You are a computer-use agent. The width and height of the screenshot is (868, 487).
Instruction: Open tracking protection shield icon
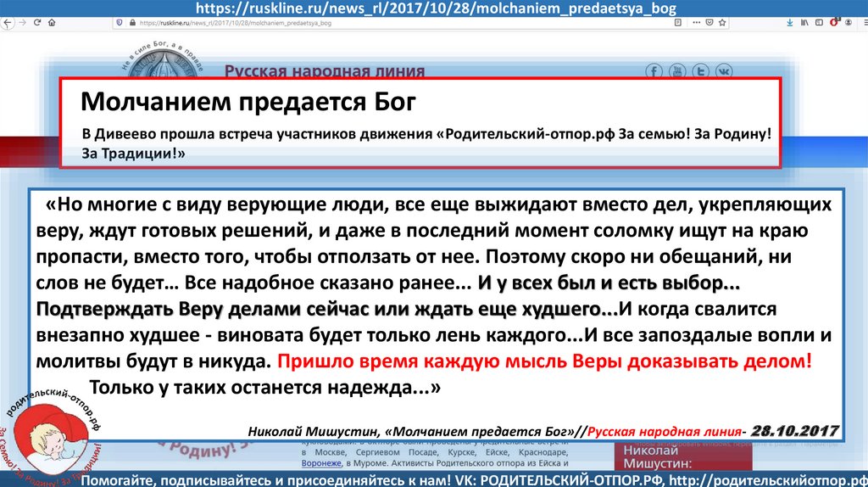(x=119, y=23)
